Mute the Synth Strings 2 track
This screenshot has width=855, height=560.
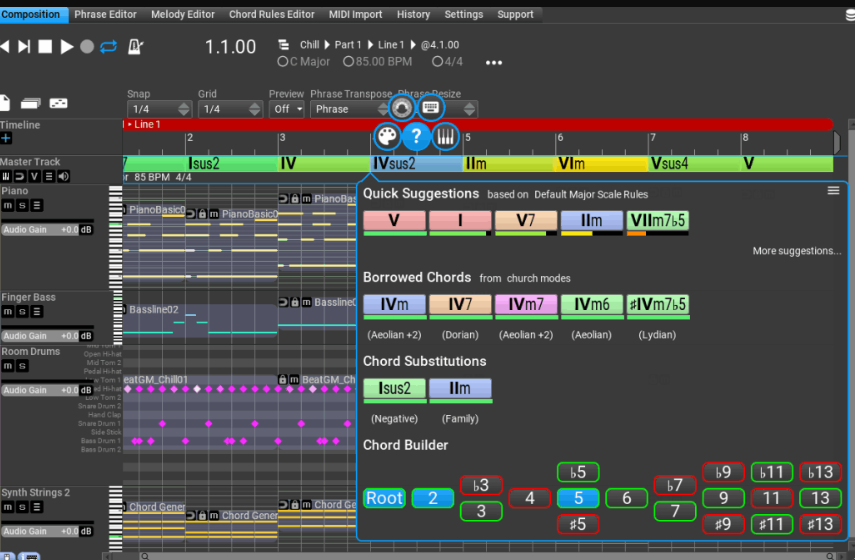8,507
